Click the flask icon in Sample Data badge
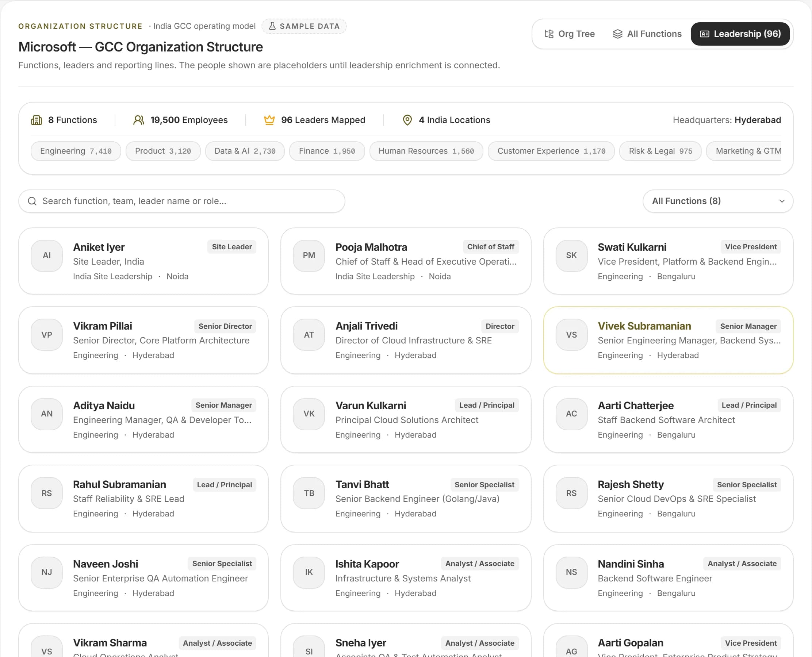Viewport: 812px width, 657px height. pos(272,26)
